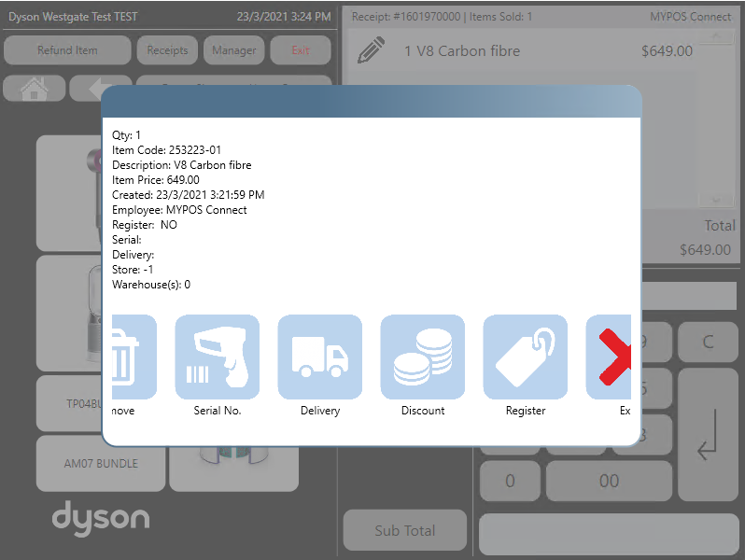
Task: Edit receipt line with pencil icon
Action: [371, 50]
